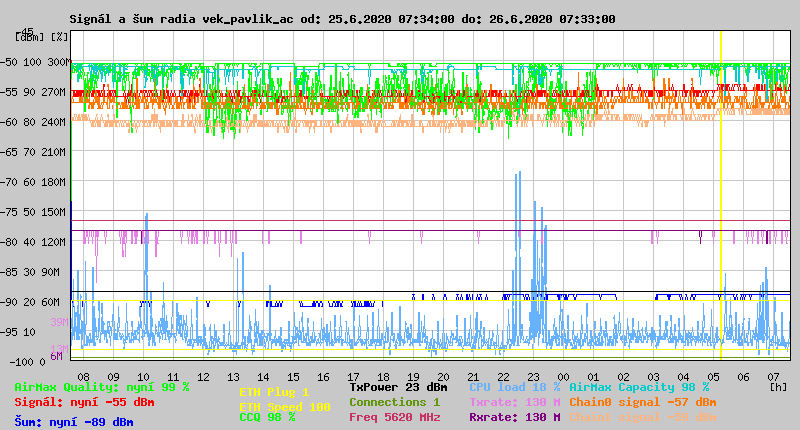Select the Connections 1 legend entry
Image resolution: width=800 pixels, height=430 pixels.
pos(394,402)
